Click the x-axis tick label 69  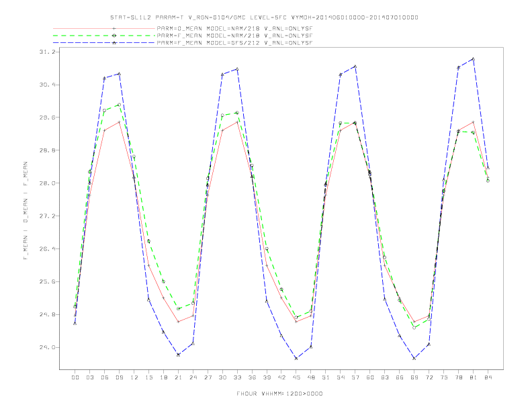point(414,377)
